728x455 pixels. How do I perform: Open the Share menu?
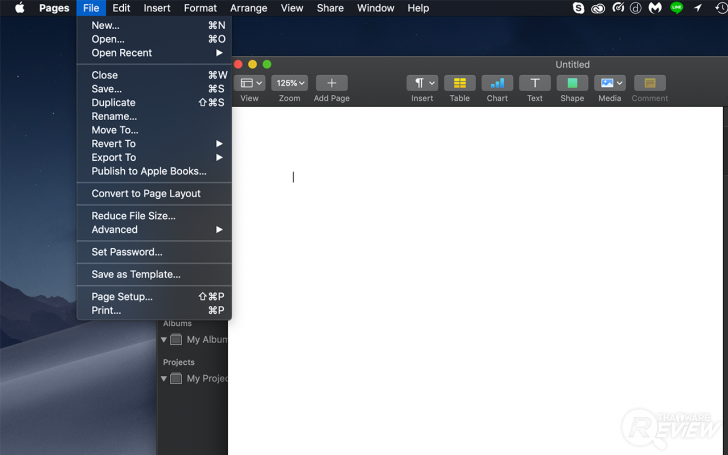[x=330, y=8]
